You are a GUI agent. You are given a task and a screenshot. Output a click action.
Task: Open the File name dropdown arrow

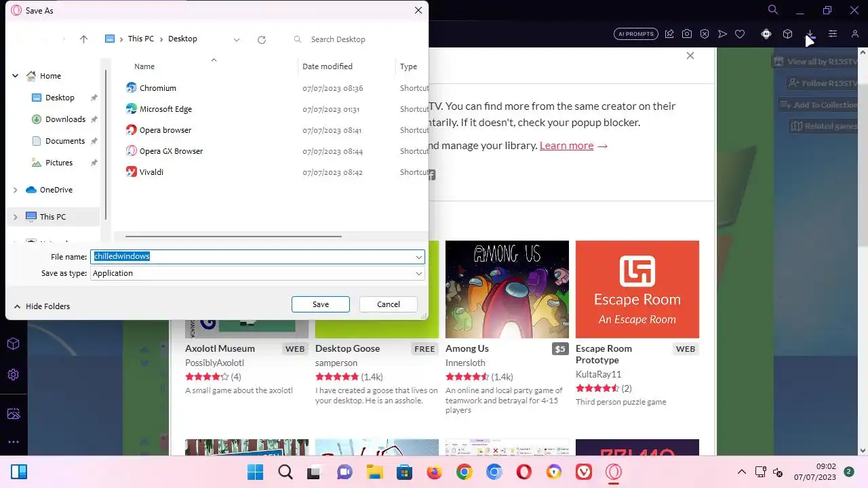click(x=419, y=257)
